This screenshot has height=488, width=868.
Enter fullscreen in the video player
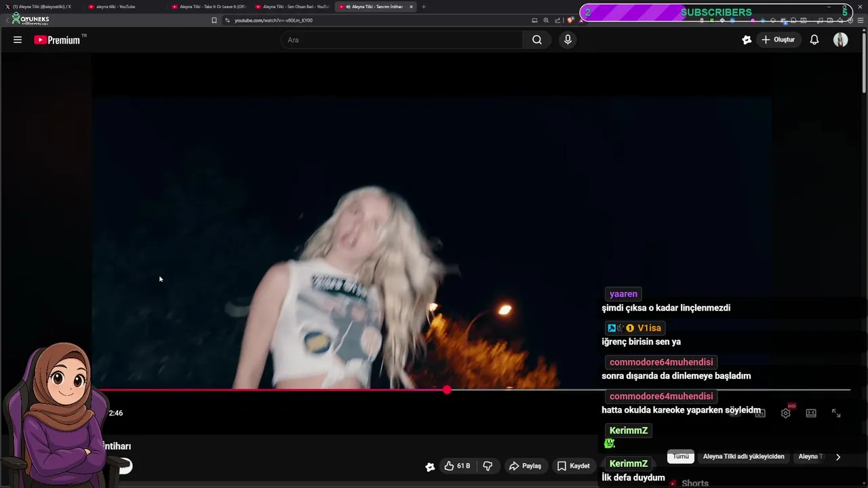click(836, 413)
